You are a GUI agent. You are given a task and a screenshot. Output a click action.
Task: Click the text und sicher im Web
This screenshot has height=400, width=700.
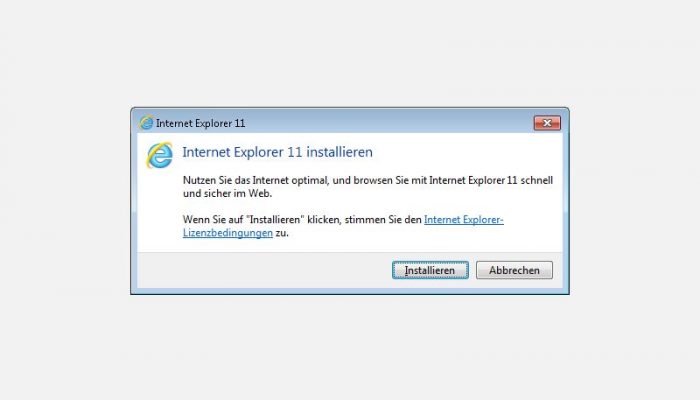pyautogui.click(x=227, y=193)
